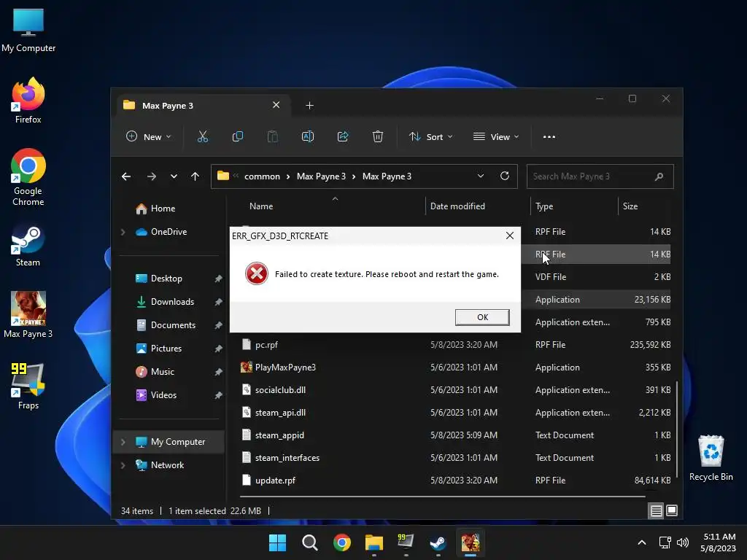
Task: Sort by Date modified column header
Action: pos(457,206)
